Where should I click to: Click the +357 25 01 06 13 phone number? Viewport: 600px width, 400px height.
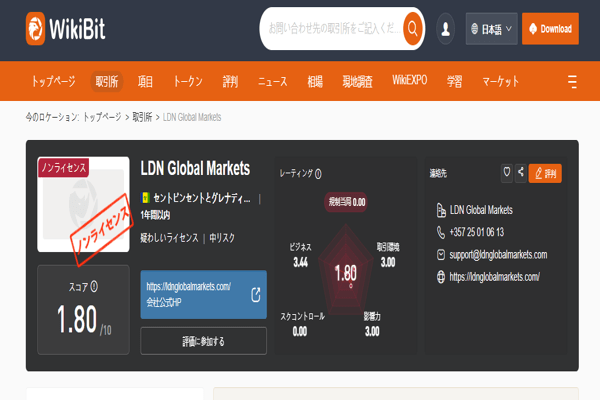477,232
